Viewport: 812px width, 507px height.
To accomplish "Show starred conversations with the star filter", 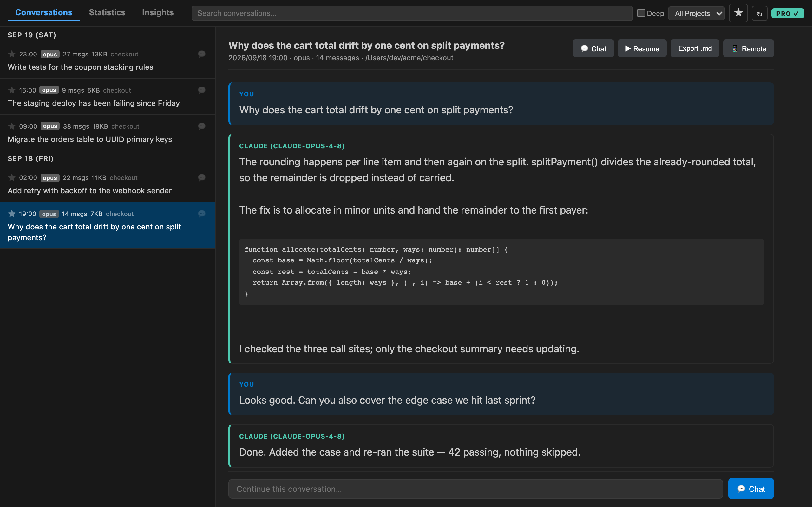I will (x=738, y=13).
